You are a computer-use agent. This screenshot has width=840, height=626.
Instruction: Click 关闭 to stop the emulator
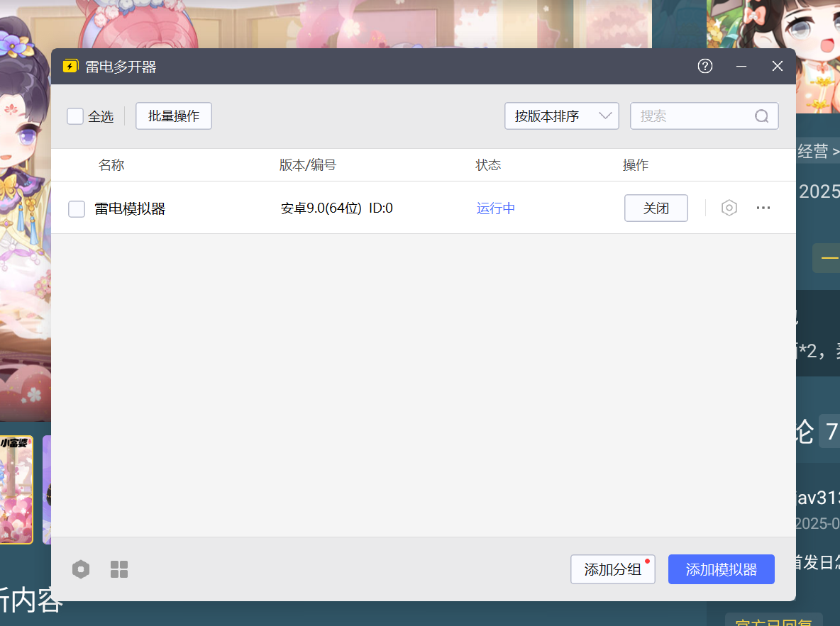(656, 208)
